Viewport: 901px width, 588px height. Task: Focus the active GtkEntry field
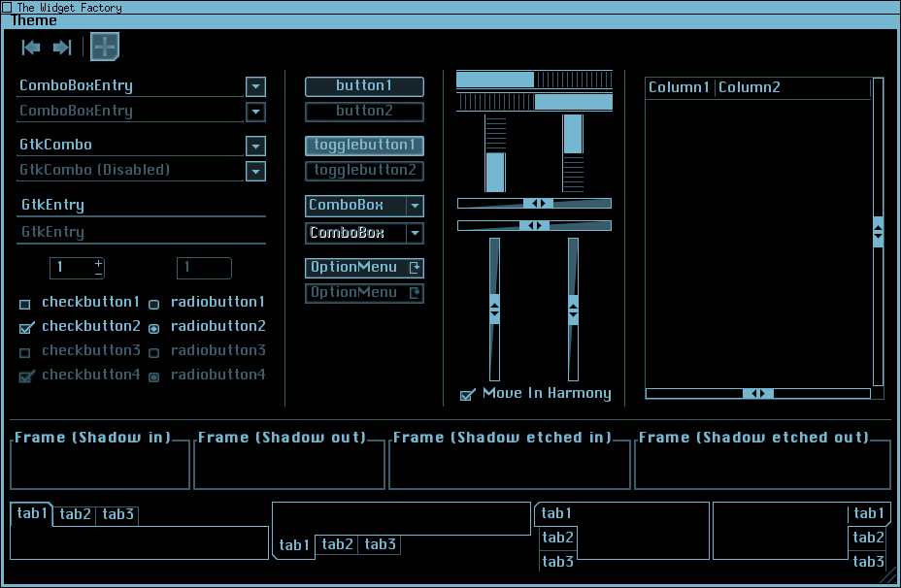pyautogui.click(x=142, y=206)
